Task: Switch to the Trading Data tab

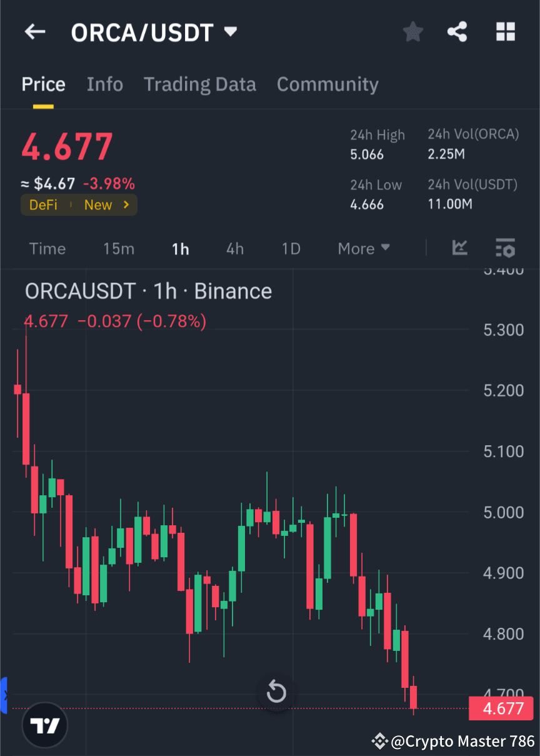Action: 200,84
